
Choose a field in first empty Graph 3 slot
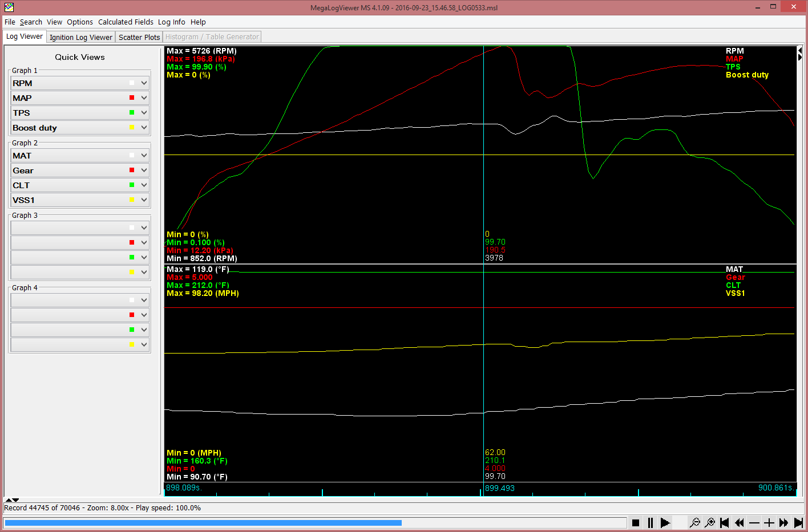(144, 228)
